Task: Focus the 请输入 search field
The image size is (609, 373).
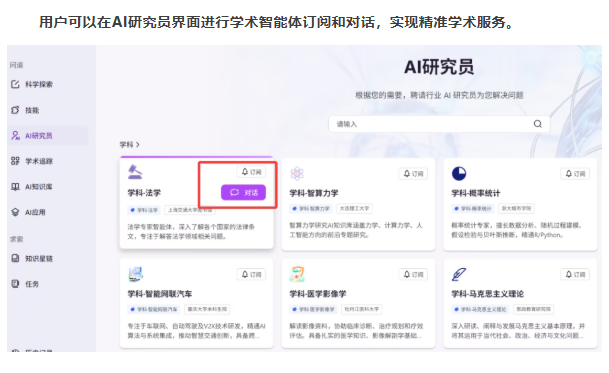Action: [x=439, y=124]
